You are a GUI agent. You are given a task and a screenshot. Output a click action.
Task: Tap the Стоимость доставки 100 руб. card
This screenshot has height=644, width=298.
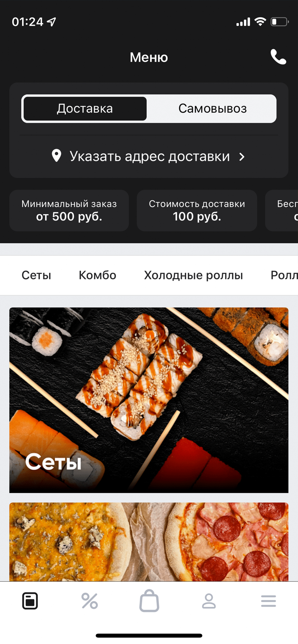[197, 211]
